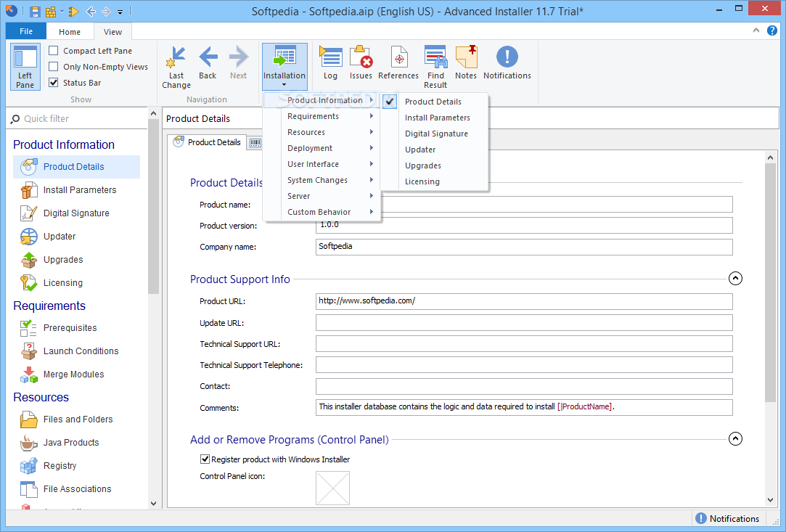This screenshot has width=786, height=532.
Task: Open the Notes view
Action: [466, 63]
